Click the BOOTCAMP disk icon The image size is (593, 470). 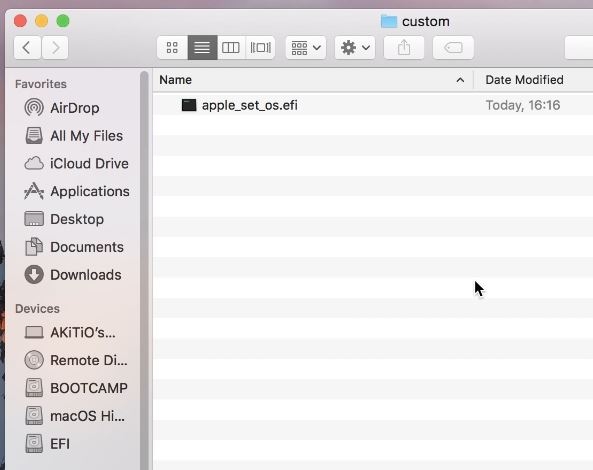[x=34, y=388]
